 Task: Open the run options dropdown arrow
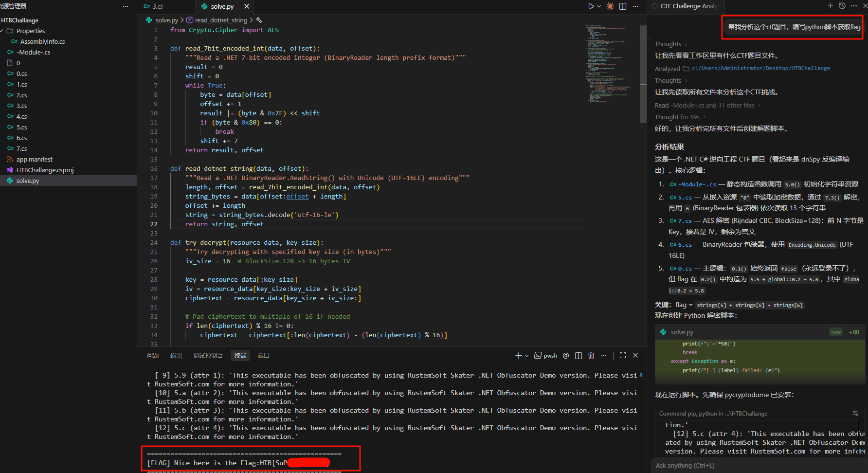(x=598, y=6)
